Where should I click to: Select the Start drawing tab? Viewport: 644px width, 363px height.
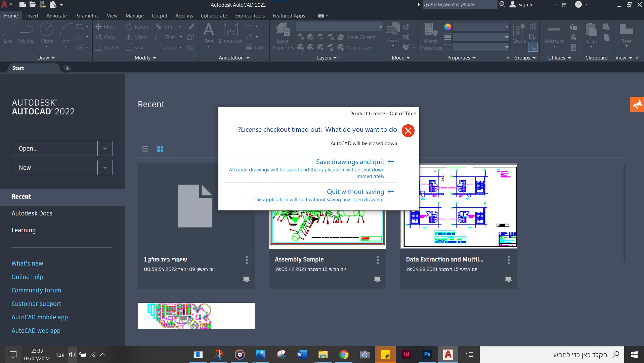[x=34, y=68]
